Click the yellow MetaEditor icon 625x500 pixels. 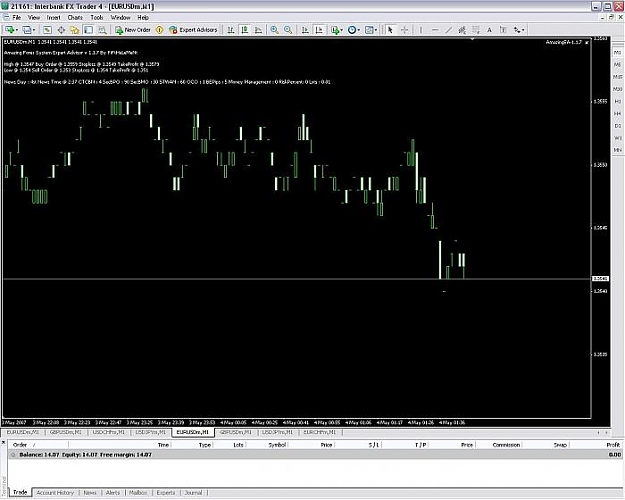[159, 30]
